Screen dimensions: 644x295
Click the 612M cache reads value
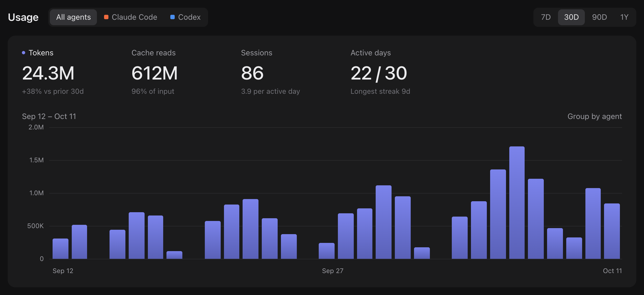coord(154,73)
